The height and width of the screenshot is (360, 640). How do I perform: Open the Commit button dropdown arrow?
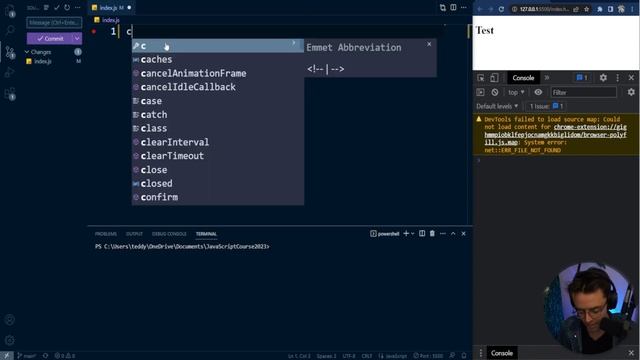77,38
